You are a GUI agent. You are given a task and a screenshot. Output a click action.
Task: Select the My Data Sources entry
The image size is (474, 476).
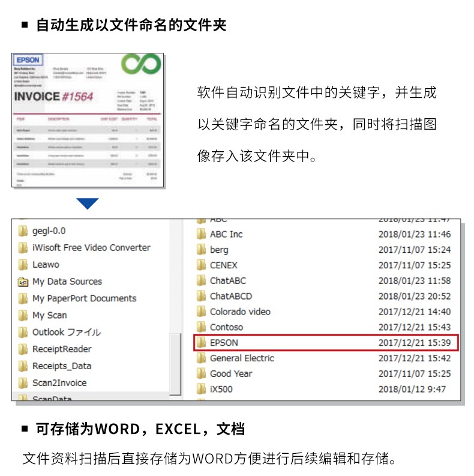[x=67, y=282]
